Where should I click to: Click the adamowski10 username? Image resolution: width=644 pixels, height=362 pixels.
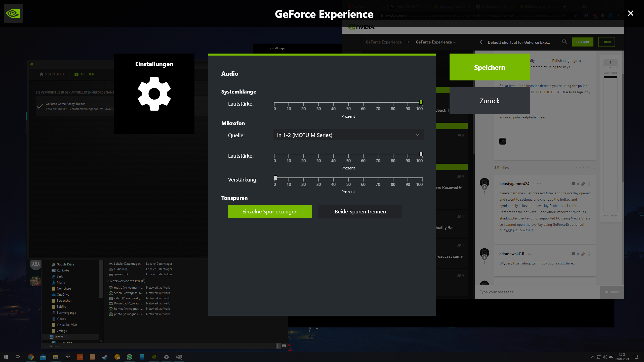click(512, 254)
